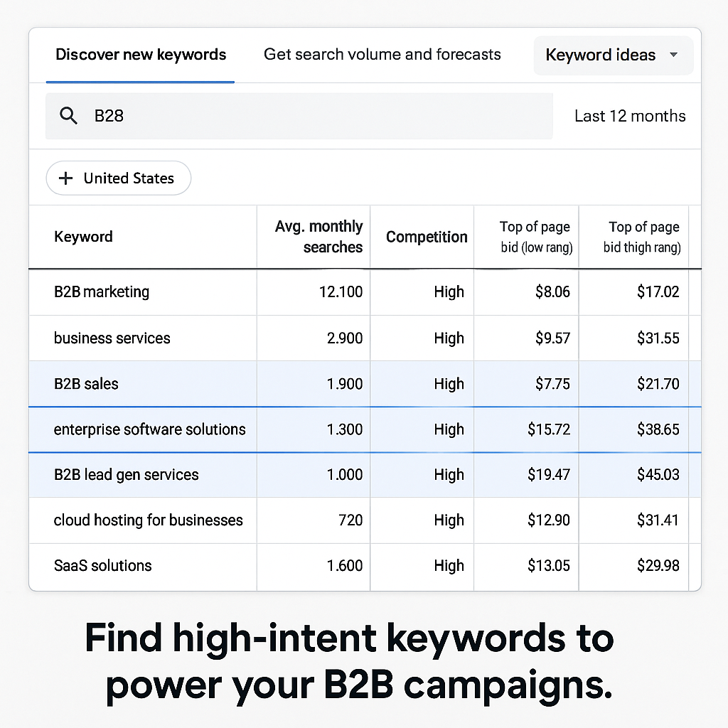Sort by Top of page bid low range header

tap(536, 237)
